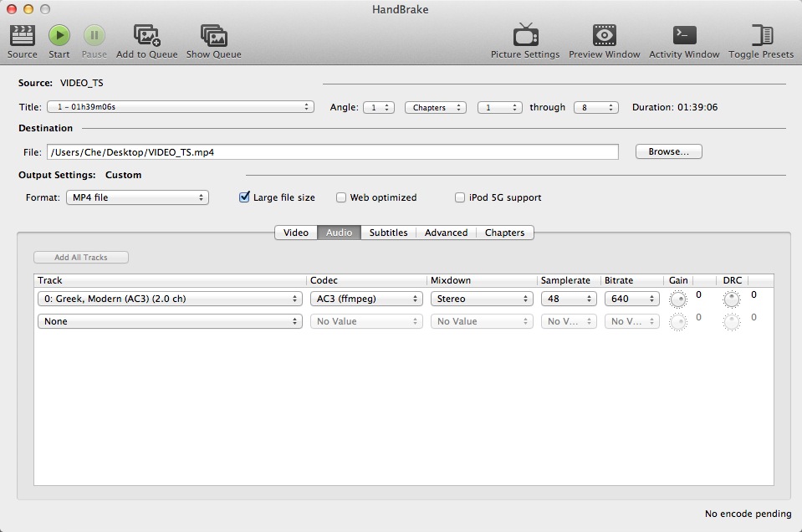The height and width of the screenshot is (532, 802).
Task: Click the Mixdown column header
Action: click(482, 280)
